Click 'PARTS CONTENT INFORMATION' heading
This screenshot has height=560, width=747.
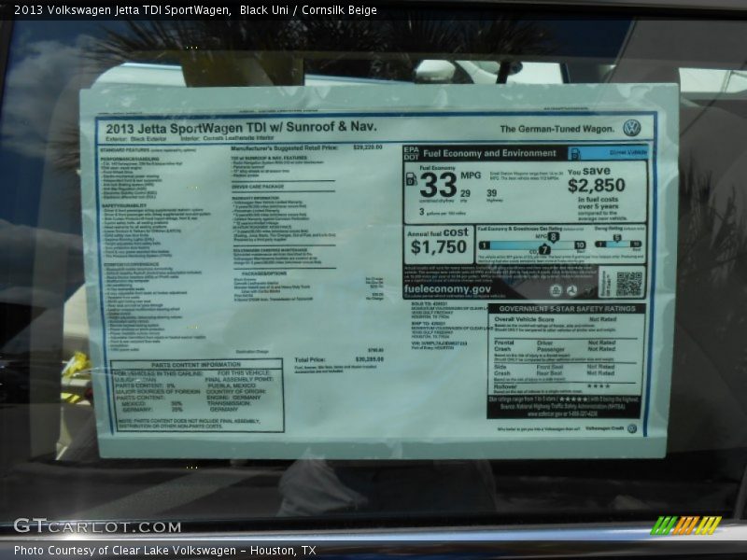[x=196, y=365]
